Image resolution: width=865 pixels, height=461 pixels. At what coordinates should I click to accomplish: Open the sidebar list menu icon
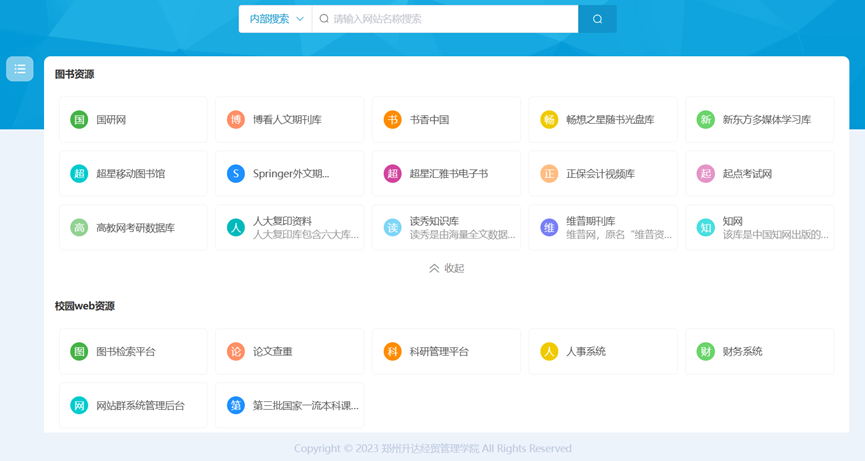[x=20, y=69]
